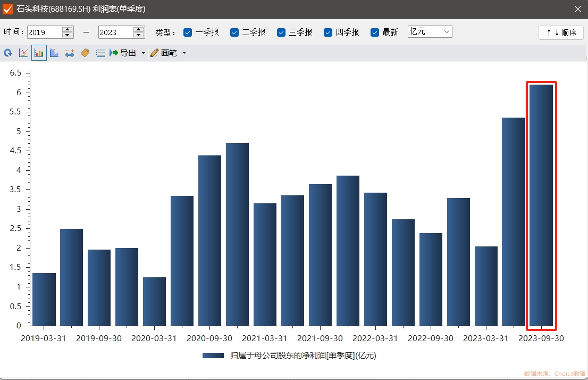Uncheck the 一季报 checkbox
The image size is (588, 380).
188,32
